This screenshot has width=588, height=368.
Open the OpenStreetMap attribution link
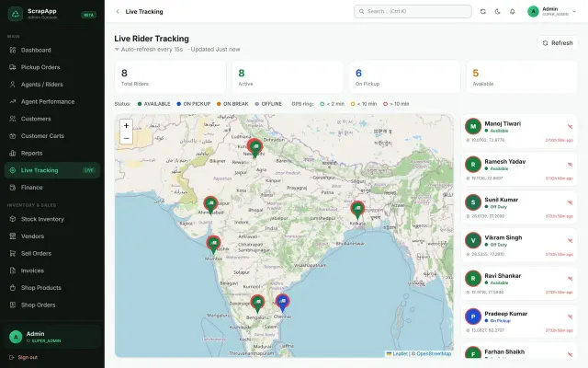(434, 353)
